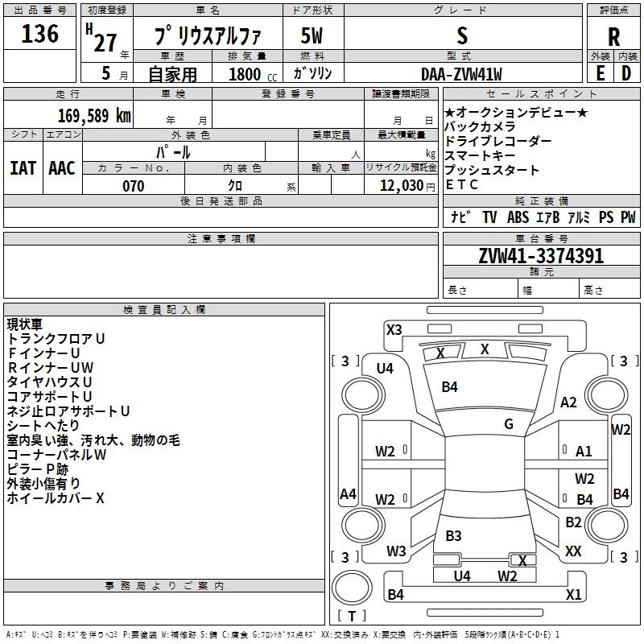Select the A4 marker on left side
The width and height of the screenshot is (644, 644).
coord(348,494)
